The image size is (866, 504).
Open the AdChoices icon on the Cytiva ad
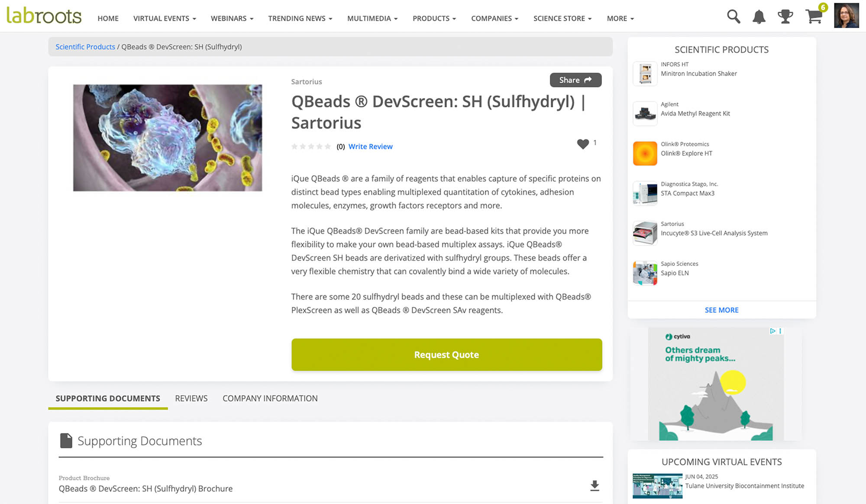[x=772, y=331]
